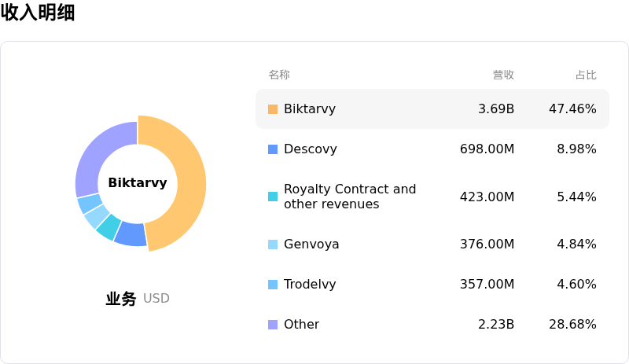Click the 业务 label under the chart
629x364 pixels.
121,299
